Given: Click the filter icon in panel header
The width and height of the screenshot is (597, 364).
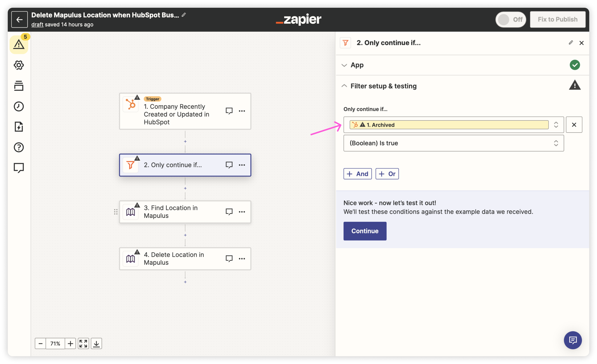Looking at the screenshot, I should tap(345, 43).
